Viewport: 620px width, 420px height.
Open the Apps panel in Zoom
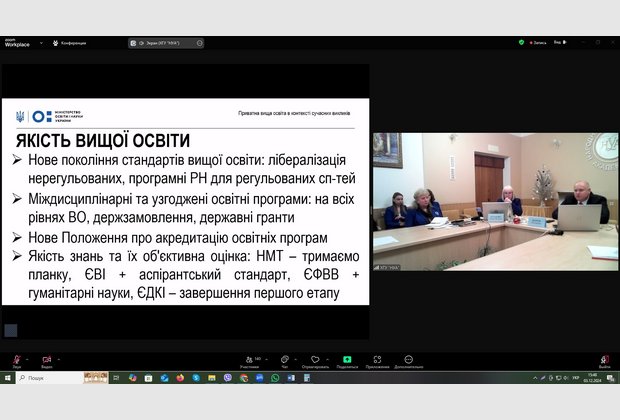(x=377, y=361)
